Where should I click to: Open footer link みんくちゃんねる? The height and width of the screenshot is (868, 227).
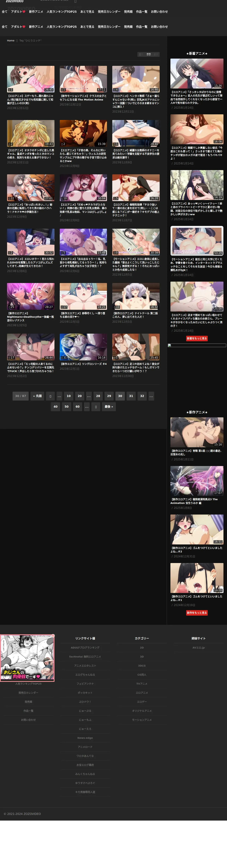tap(85, 774)
